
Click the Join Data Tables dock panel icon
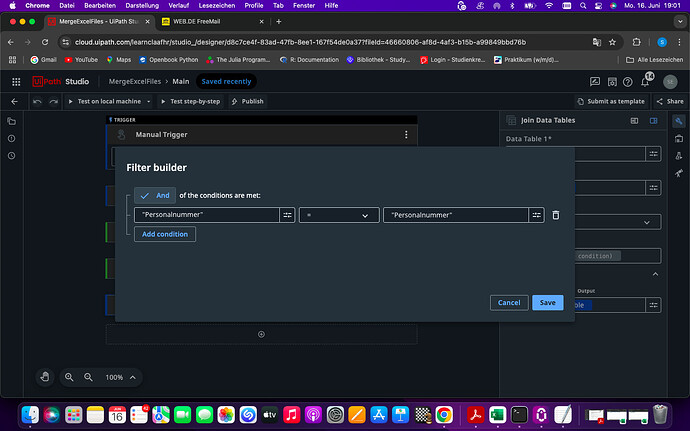pos(653,120)
